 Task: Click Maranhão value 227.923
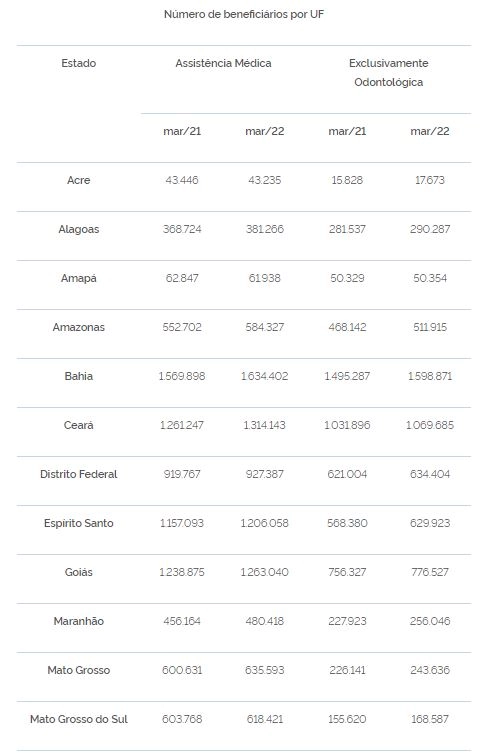pos(347,621)
